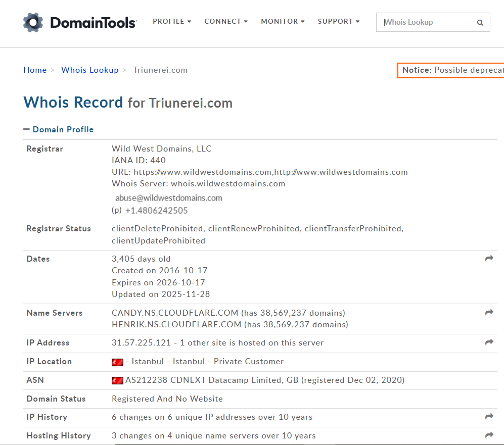
Task: Select AS212238 CDNEXT Datacamp Limited text
Action: [204, 380]
